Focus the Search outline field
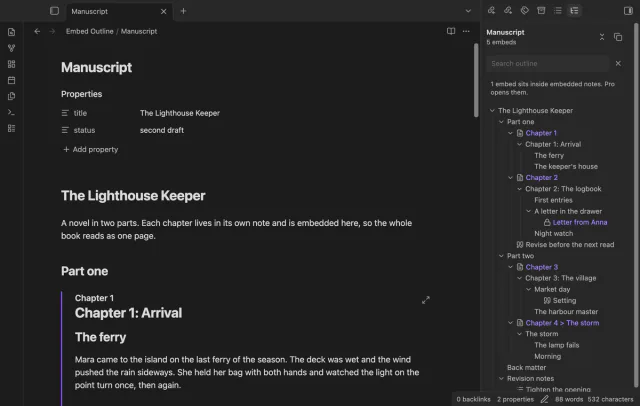 pos(547,64)
